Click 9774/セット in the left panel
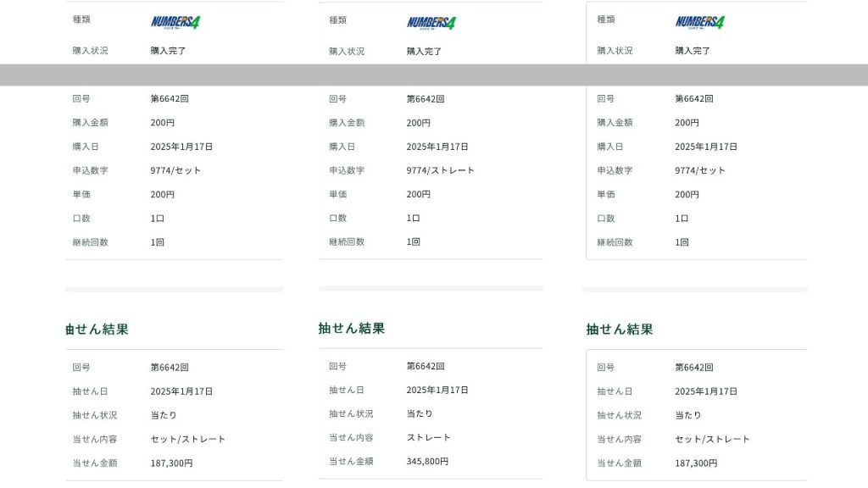This screenshot has width=868, height=488. 176,170
